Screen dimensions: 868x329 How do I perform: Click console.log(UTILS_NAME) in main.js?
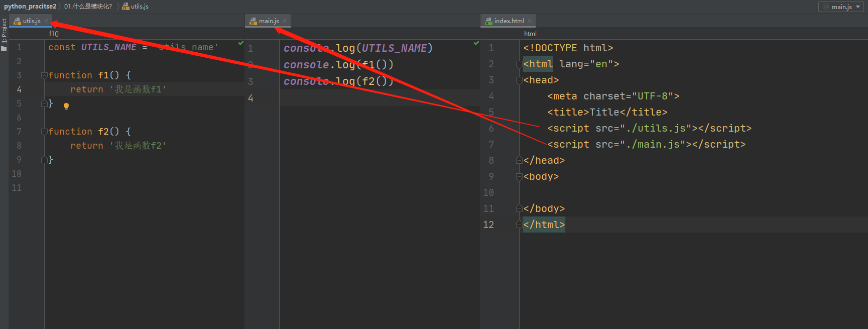coord(358,48)
